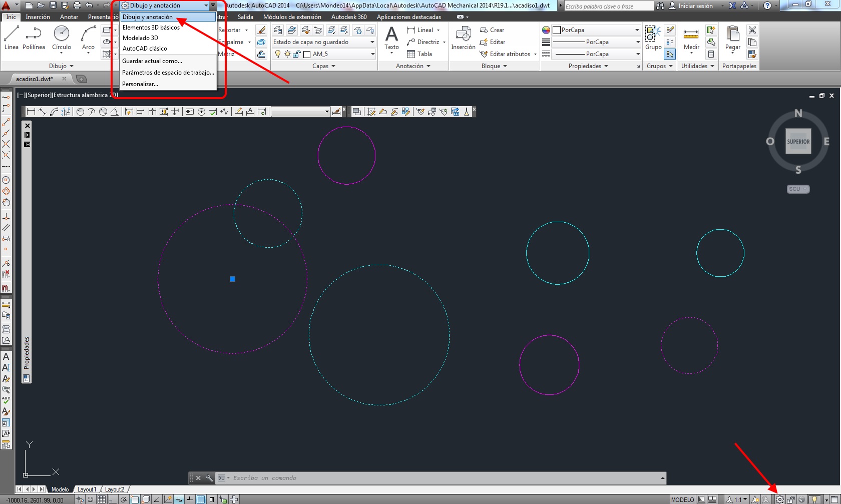Expand the AM_5 layer dropdown
The image size is (841, 504).
pyautogui.click(x=372, y=54)
